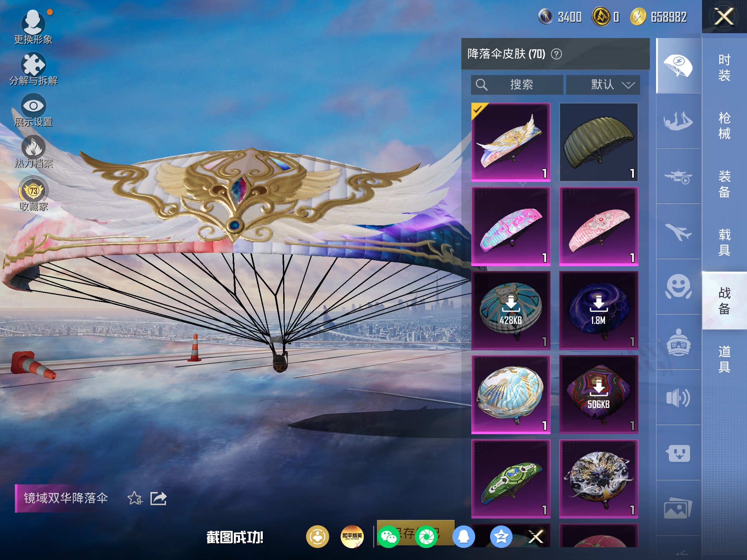
Task: Favorite the skin with the star icon
Action: point(135,498)
